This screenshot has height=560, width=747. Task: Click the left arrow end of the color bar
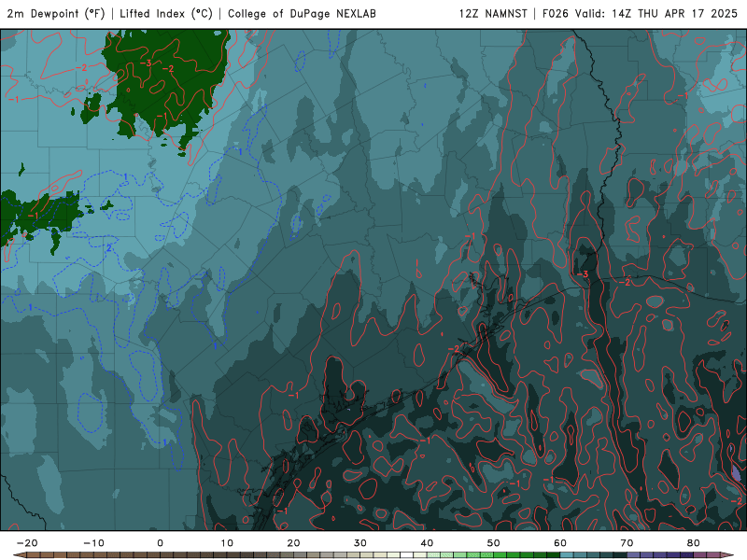coord(19,555)
